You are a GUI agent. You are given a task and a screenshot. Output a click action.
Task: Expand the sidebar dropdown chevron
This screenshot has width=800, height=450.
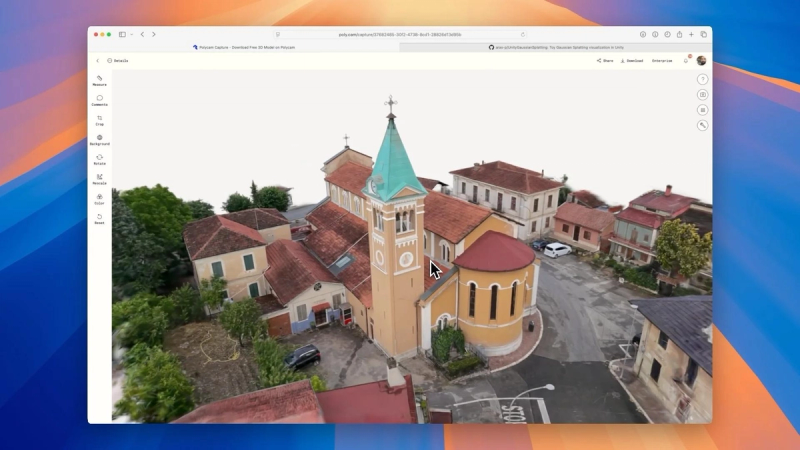click(132, 34)
